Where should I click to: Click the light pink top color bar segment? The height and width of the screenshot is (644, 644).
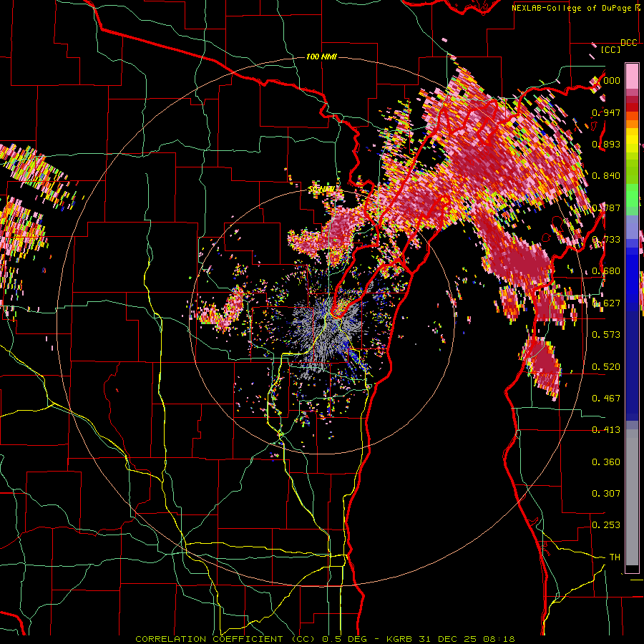(x=632, y=76)
